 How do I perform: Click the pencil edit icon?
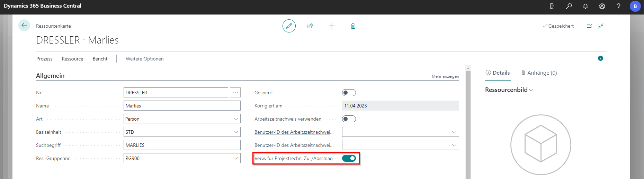click(289, 26)
